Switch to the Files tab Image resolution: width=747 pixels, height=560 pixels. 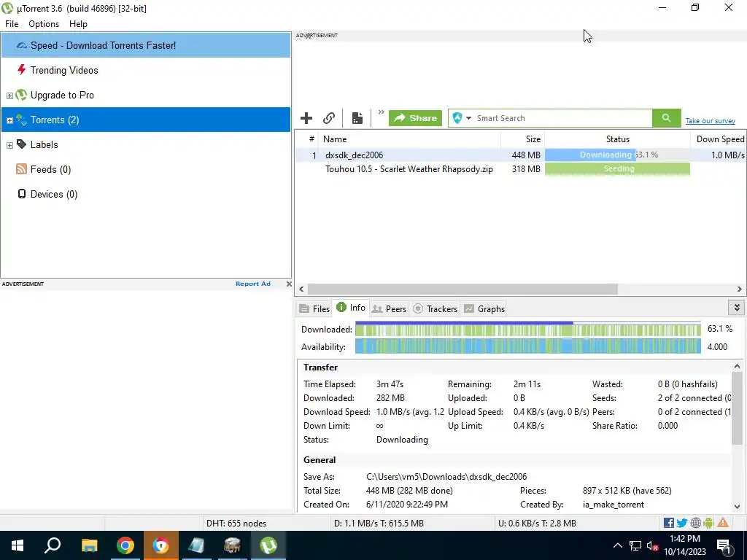point(314,308)
